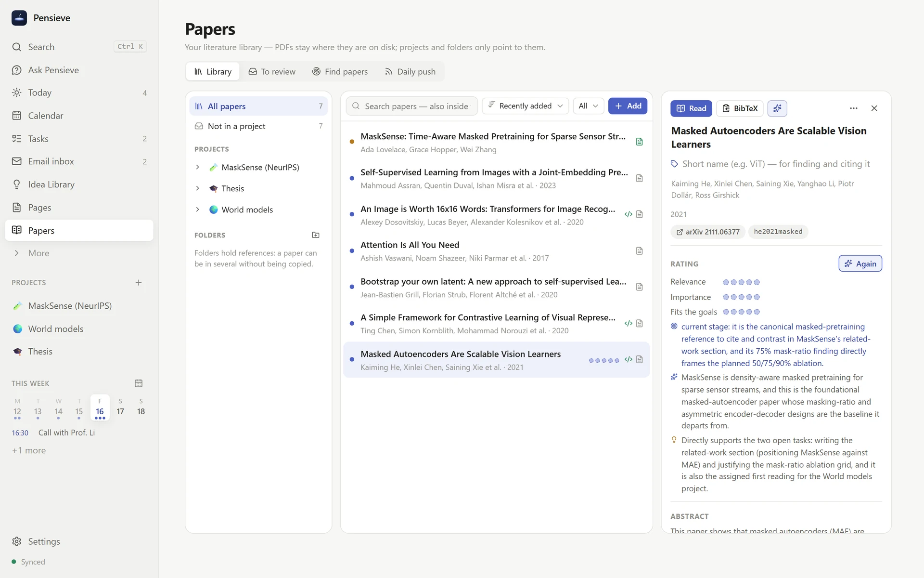Select Saturday 17 in week calendar
Viewport: 924px width, 578px height.
(120, 407)
